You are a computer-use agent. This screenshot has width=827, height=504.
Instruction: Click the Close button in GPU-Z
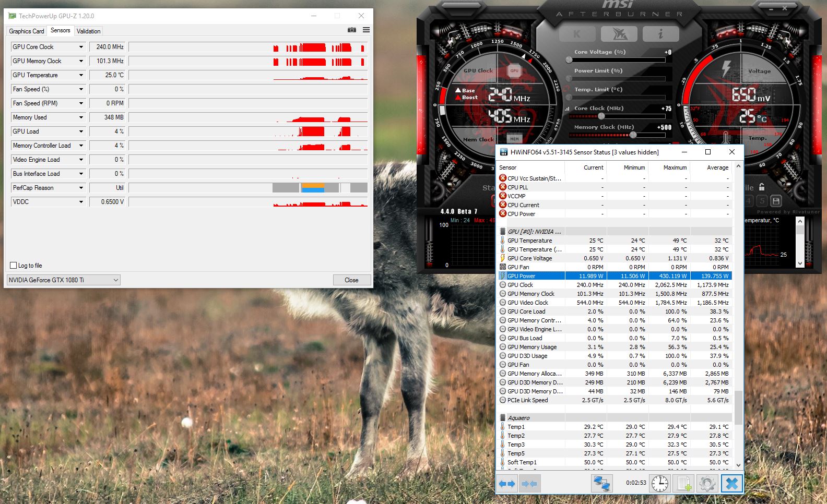click(351, 280)
